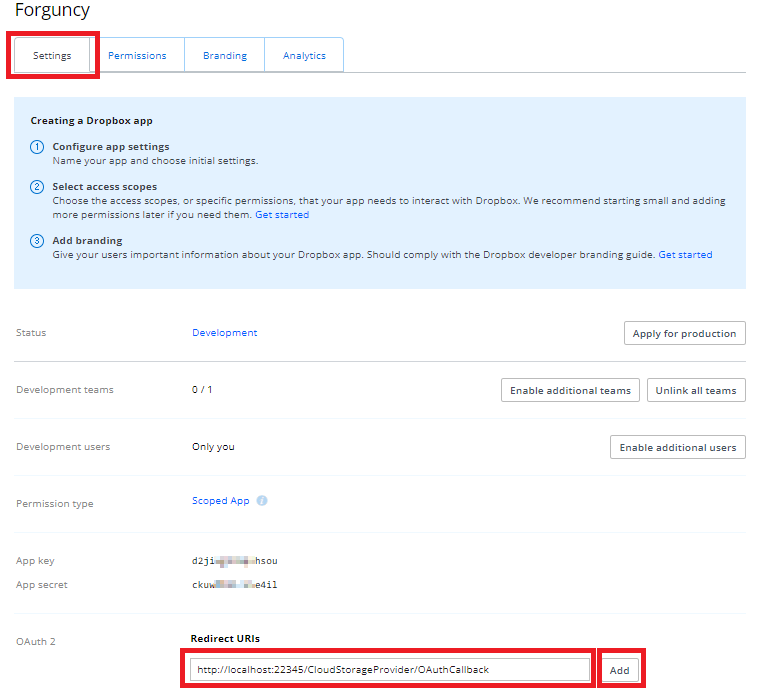Click Apply for production button
Image resolution: width=770 pixels, height=698 pixels.
[685, 333]
